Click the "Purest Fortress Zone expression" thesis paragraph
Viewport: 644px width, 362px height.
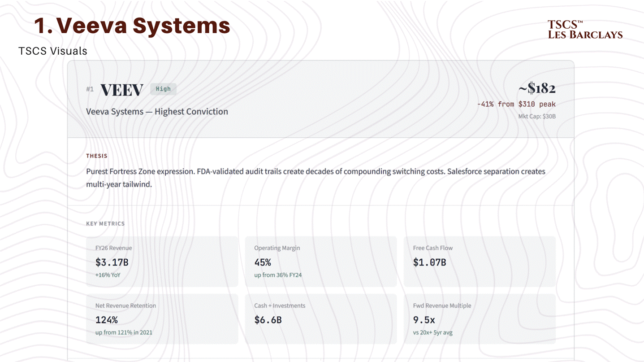click(x=316, y=178)
